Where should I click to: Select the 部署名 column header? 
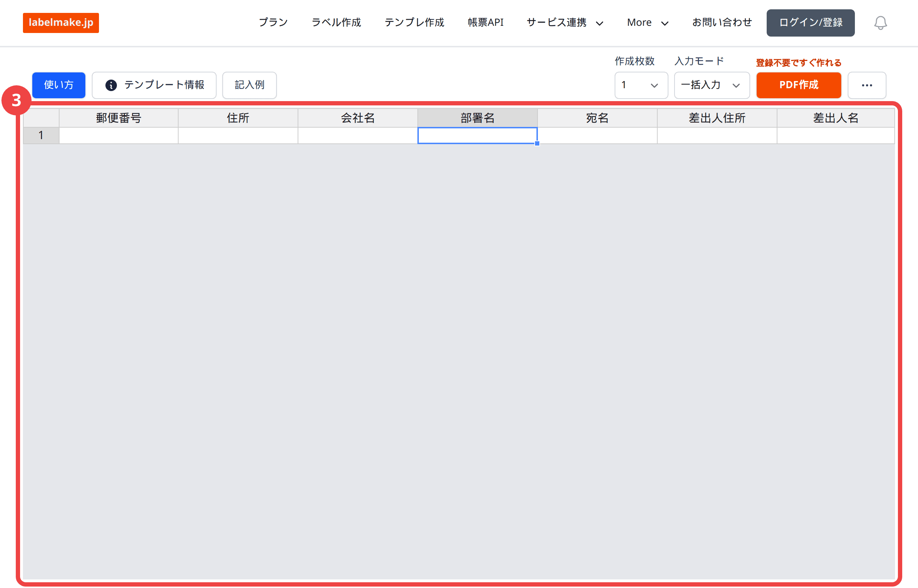477,118
